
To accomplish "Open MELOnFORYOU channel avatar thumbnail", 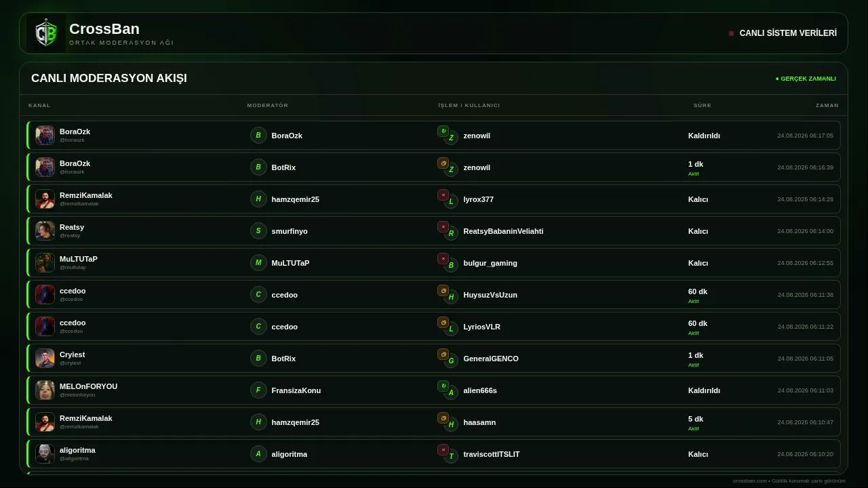I will coord(45,390).
